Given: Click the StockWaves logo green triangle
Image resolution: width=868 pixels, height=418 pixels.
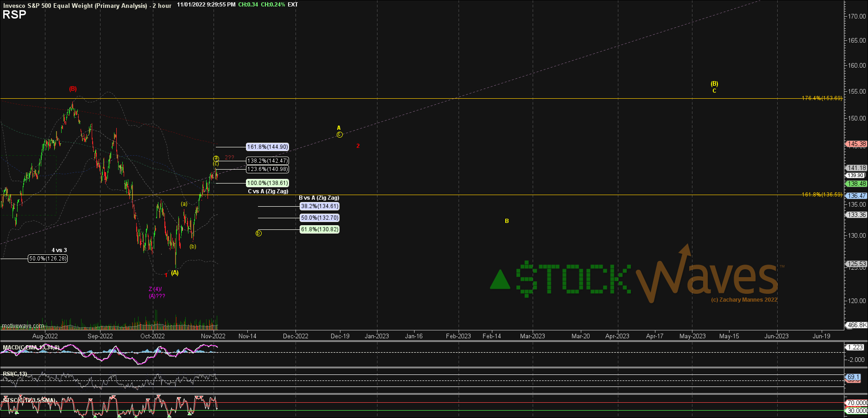Looking at the screenshot, I should point(500,279).
